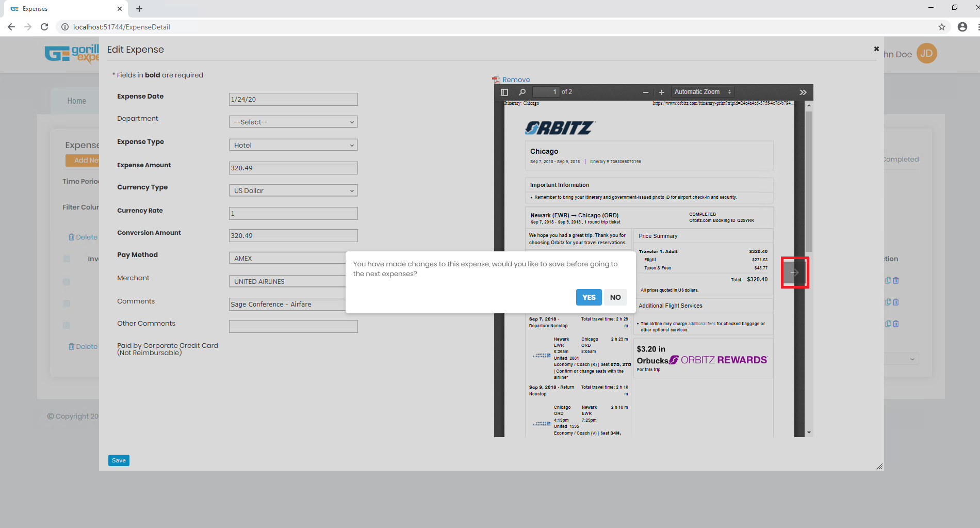Screen dimensions: 980x528
Task: Toggle the PDF viewer sidebar icon
Action: [504, 92]
